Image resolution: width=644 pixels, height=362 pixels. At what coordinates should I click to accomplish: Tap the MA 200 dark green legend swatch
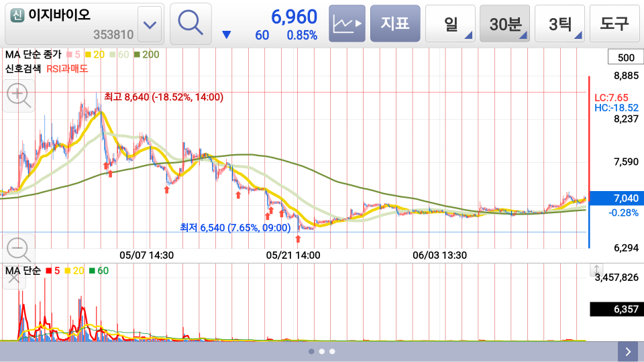click(x=137, y=54)
